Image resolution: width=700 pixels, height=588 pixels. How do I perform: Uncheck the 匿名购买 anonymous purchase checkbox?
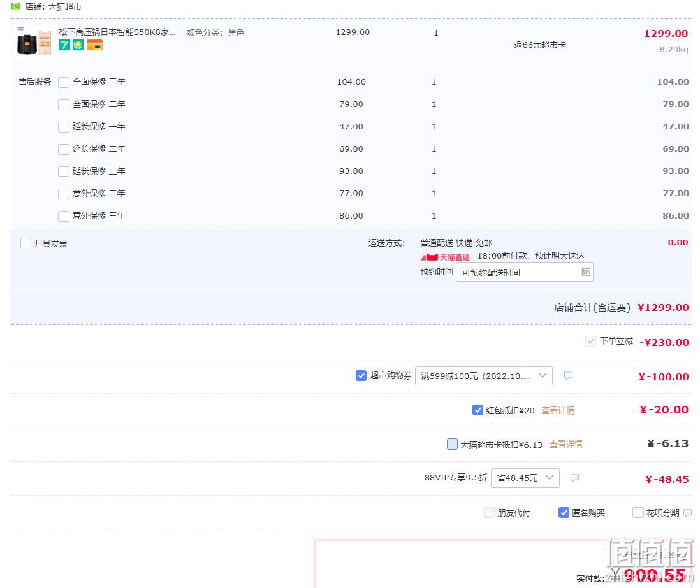[x=564, y=513]
